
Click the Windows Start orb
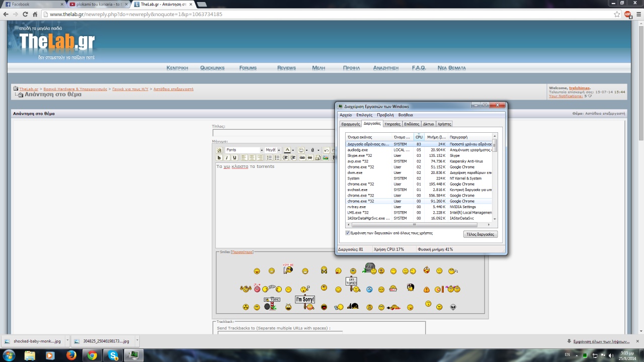[9, 355]
